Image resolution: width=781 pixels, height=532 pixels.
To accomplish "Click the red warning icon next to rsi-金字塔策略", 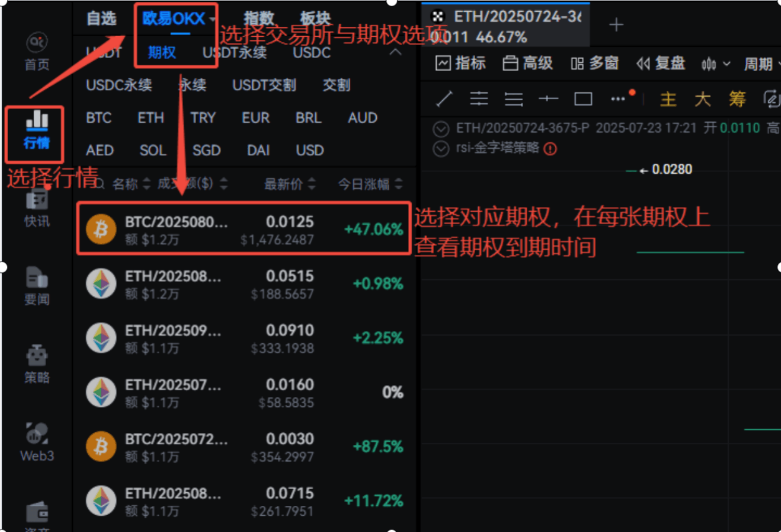I will click(550, 149).
